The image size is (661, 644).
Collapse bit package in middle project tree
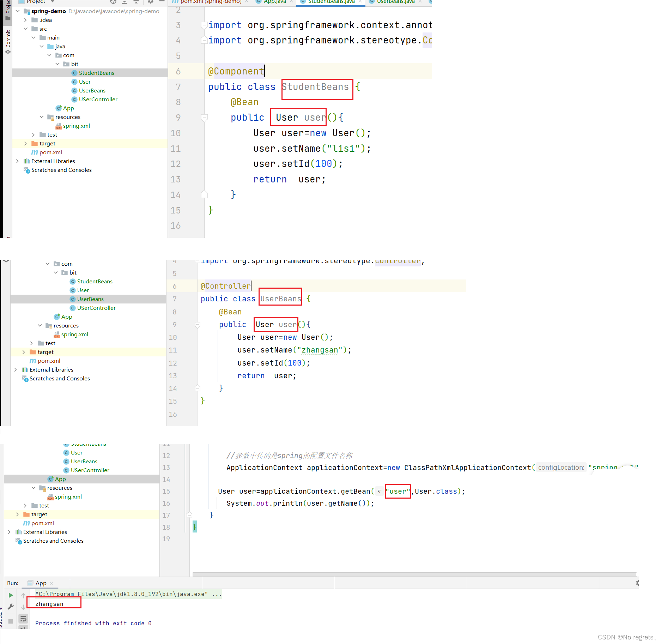tap(56, 272)
